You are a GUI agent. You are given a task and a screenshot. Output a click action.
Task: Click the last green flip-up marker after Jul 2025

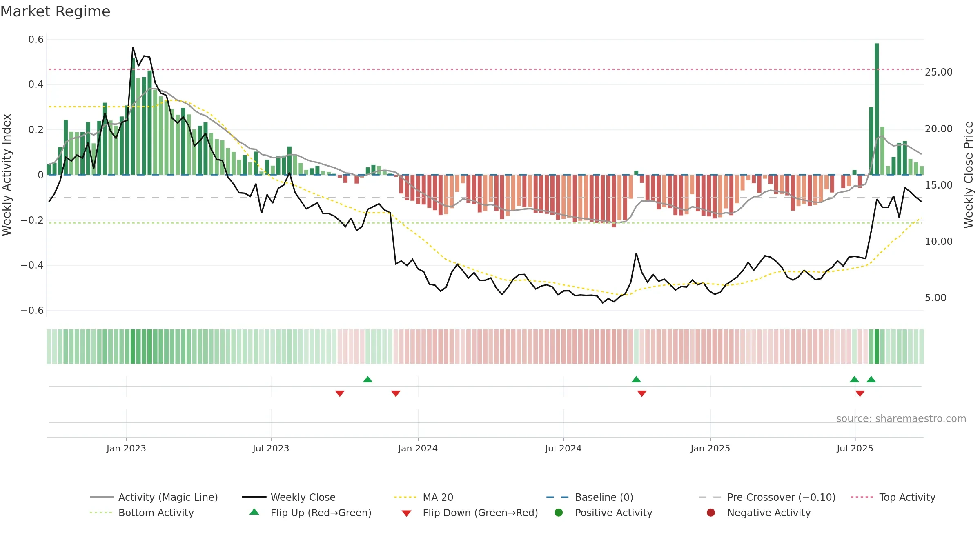[x=871, y=379]
